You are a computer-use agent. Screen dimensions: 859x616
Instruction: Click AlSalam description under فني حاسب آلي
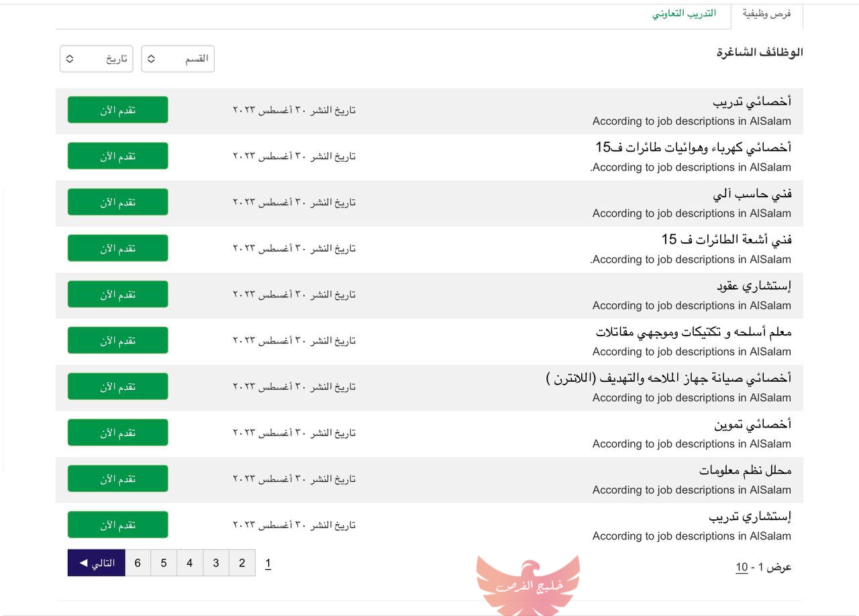[692, 213]
